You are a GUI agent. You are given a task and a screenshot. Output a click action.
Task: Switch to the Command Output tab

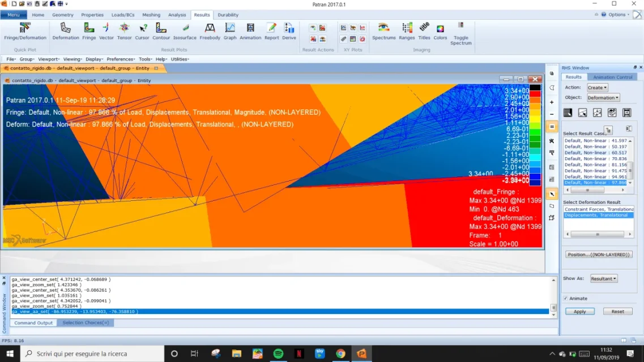point(33,322)
